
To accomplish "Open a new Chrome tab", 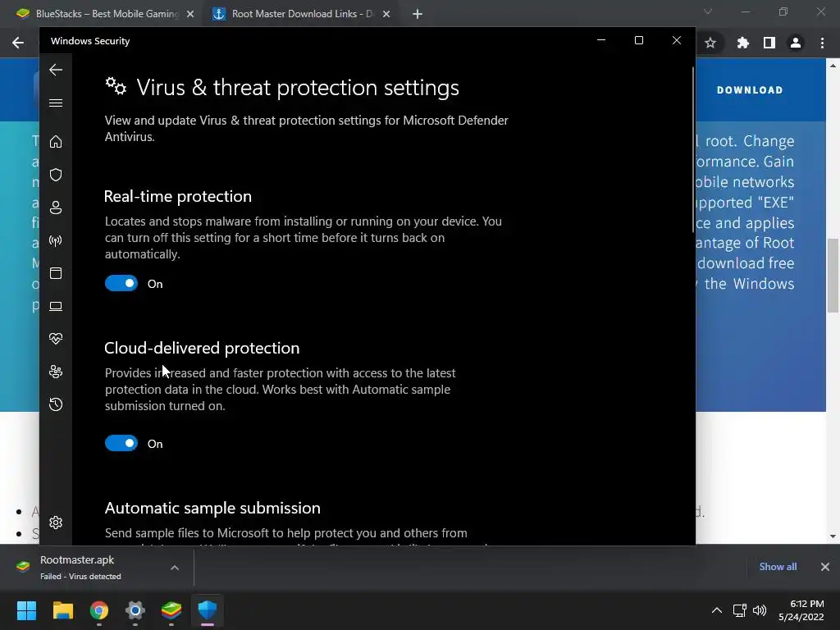I will [418, 15].
